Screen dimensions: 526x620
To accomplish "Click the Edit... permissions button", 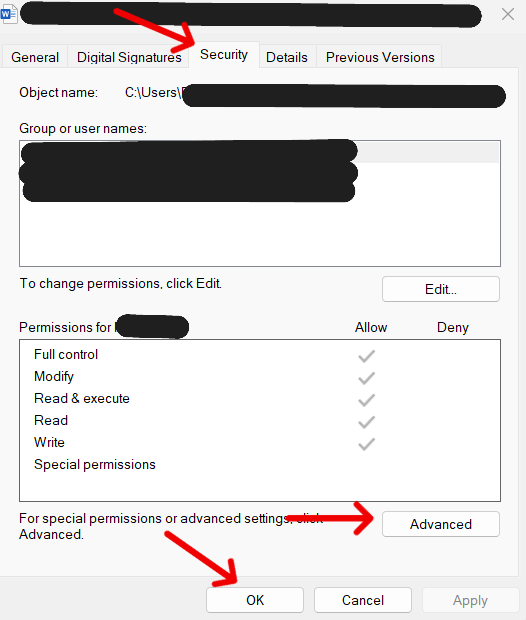I will pos(441,289).
